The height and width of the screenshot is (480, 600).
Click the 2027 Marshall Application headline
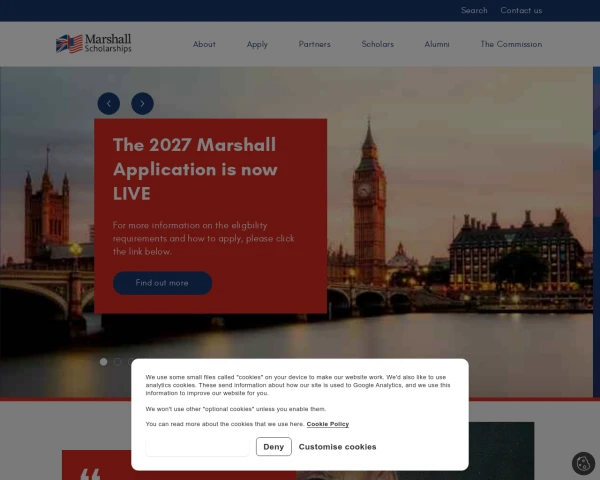click(195, 169)
